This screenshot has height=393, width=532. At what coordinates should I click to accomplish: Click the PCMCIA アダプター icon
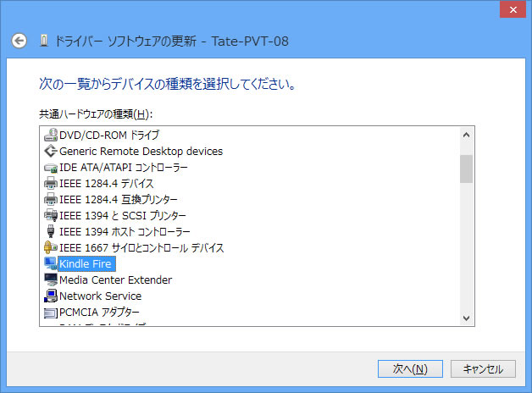51,313
